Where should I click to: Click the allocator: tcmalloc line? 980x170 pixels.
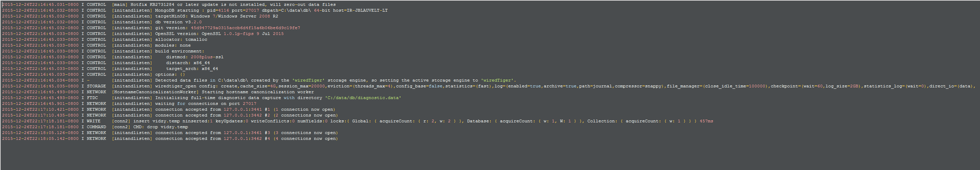pos(181,40)
